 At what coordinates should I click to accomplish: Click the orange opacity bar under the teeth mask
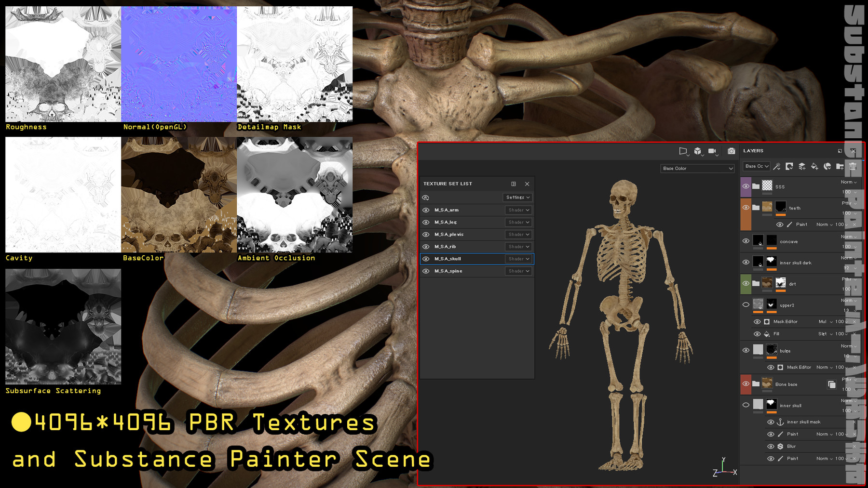[781, 214]
